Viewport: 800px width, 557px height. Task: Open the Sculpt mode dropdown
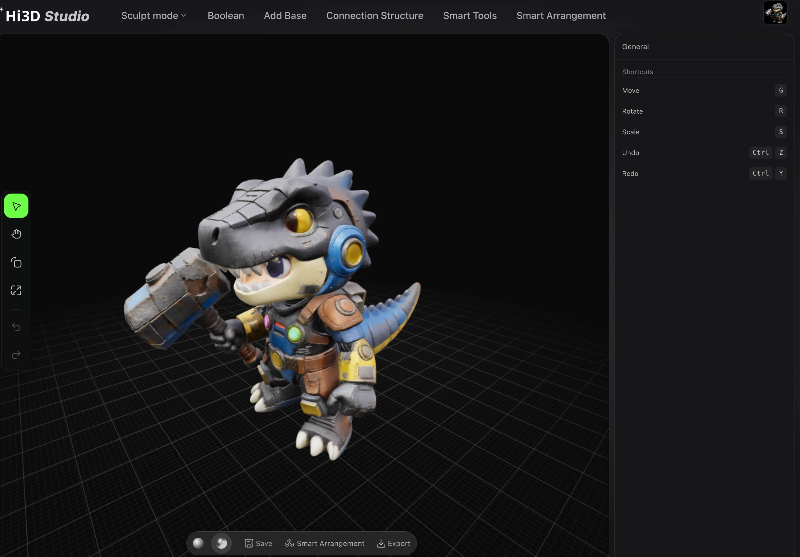coord(154,16)
